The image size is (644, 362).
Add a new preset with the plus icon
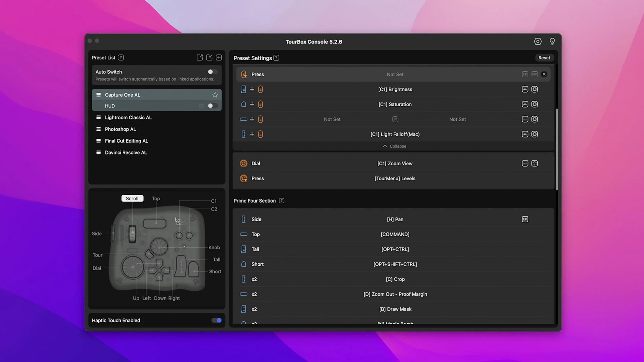[219, 57]
